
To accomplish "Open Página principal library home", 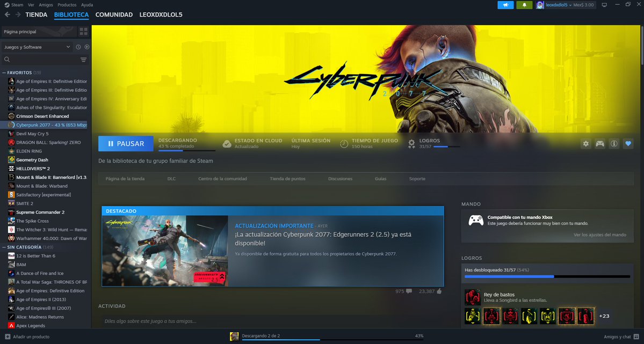I will tap(39, 32).
